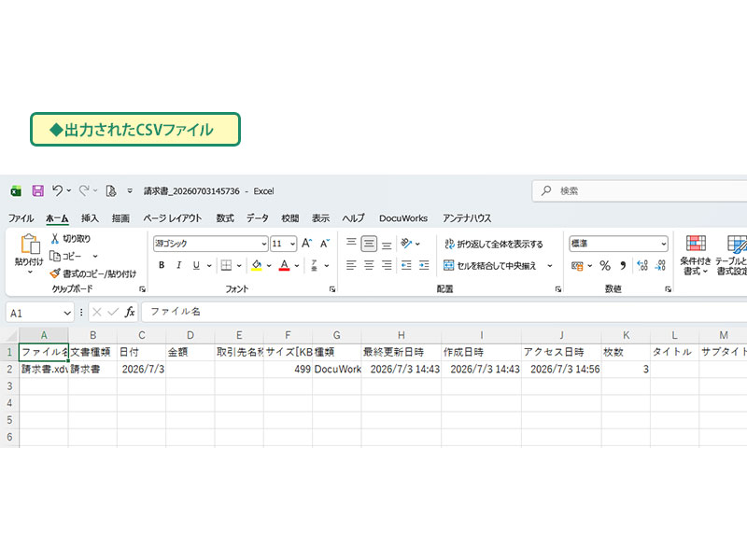Viewport: 747px width, 560px height.
Task: Expand Undo history dropdown arrow
Action: tap(68, 190)
